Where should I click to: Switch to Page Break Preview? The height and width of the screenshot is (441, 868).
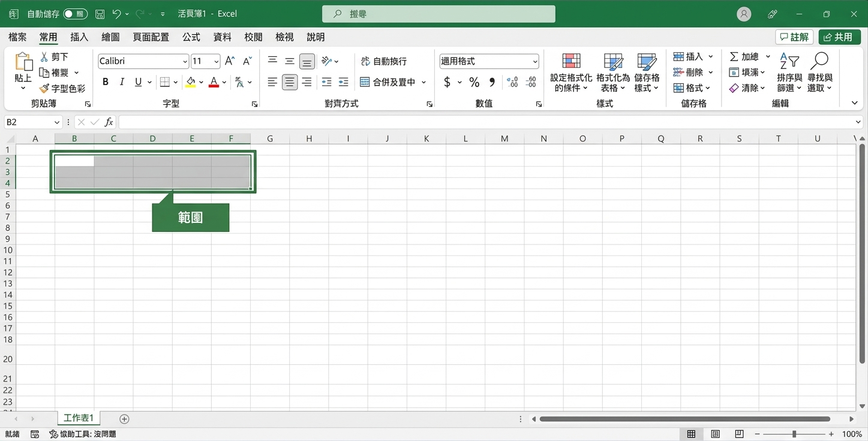click(x=739, y=434)
